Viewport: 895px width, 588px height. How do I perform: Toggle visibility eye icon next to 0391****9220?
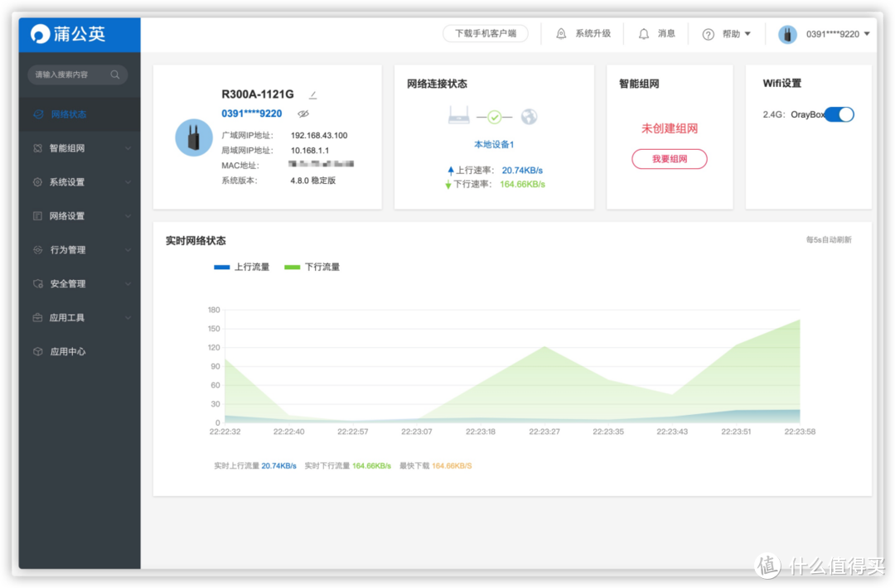point(302,114)
